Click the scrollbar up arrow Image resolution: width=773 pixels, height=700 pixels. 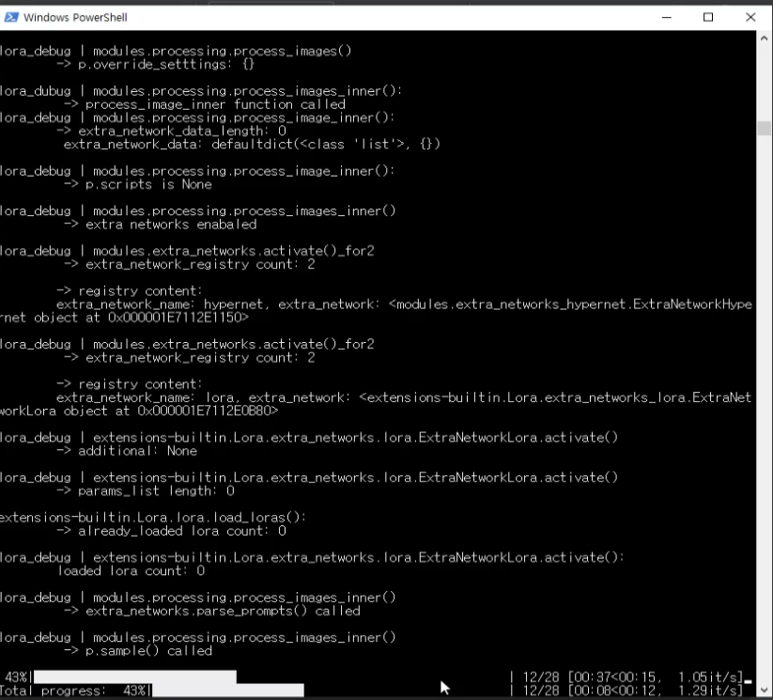(765, 38)
